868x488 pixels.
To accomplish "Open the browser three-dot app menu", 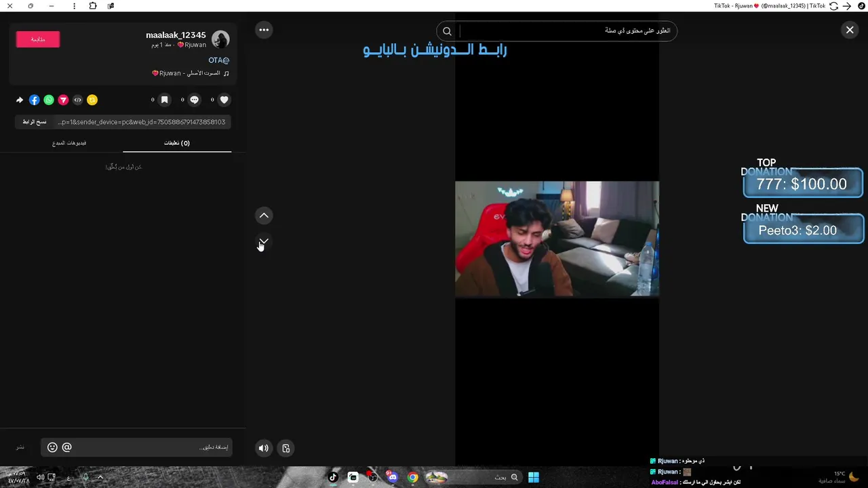I will coord(74,6).
